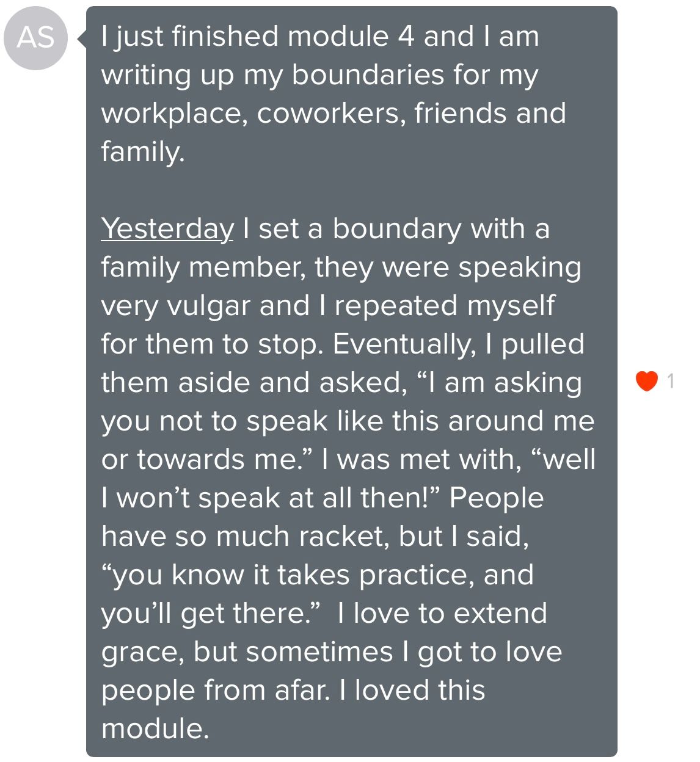
Task: Open the AS user avatar
Action: 35,38
